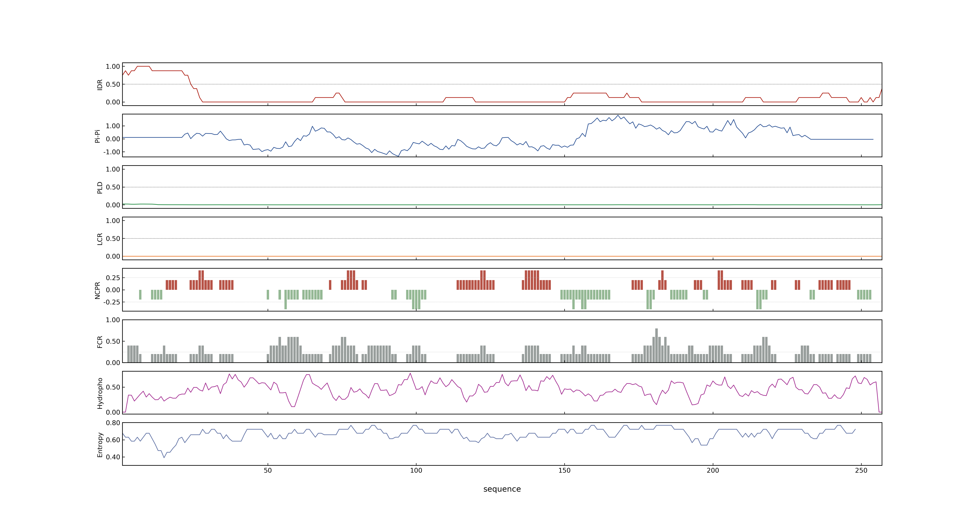
Task: Click the 'IDR' y-axis label
Action: tap(100, 85)
